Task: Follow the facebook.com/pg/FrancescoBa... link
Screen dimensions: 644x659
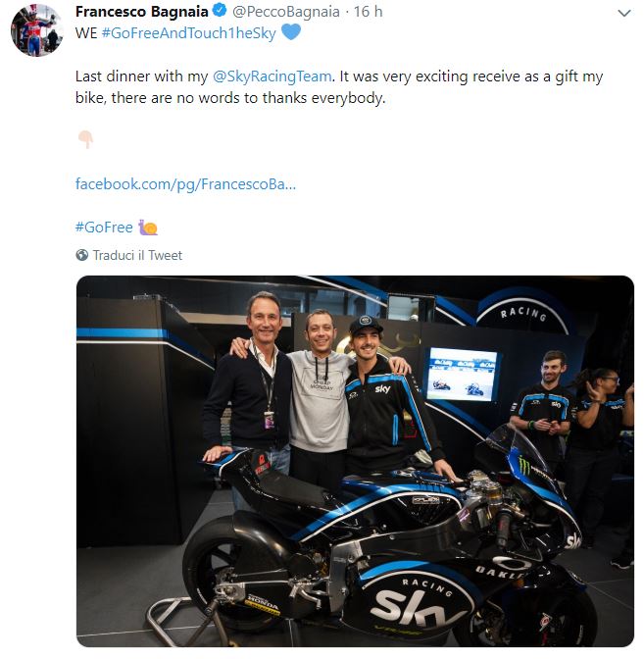Action: click(185, 183)
